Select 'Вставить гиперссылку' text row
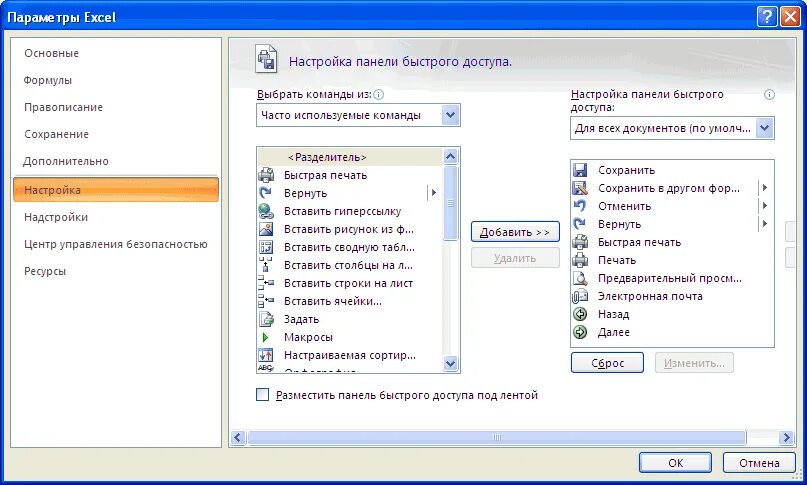The height and width of the screenshot is (485, 807). (342, 211)
